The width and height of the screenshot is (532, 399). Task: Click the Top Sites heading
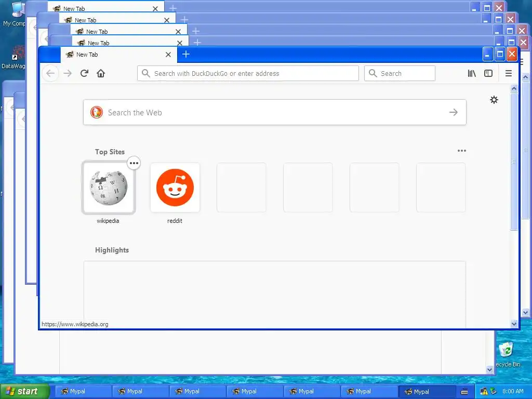tap(110, 152)
